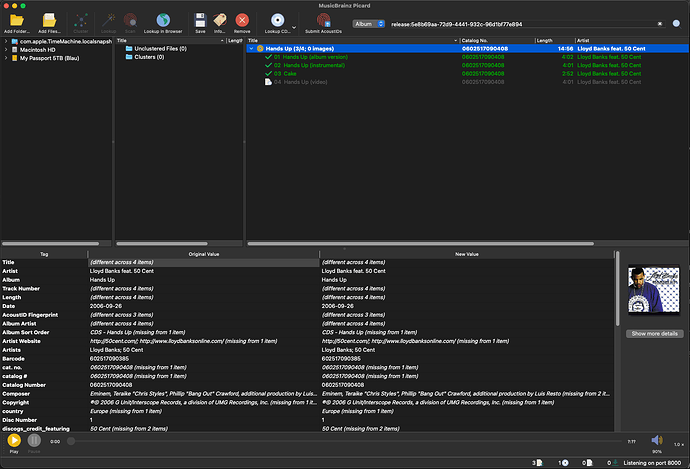The image size is (690, 469).
Task: Select track 02 Hands Up (instrumental)
Action: click(x=467, y=65)
